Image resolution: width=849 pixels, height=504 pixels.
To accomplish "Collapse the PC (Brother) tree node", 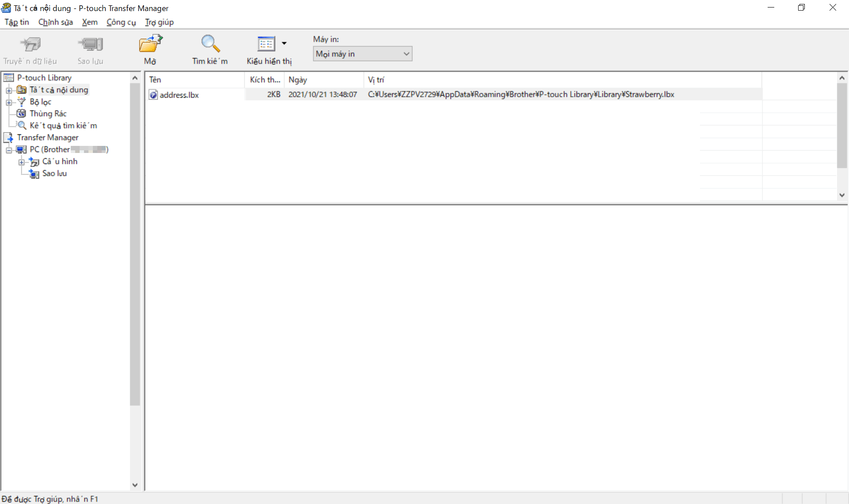I will (8, 150).
